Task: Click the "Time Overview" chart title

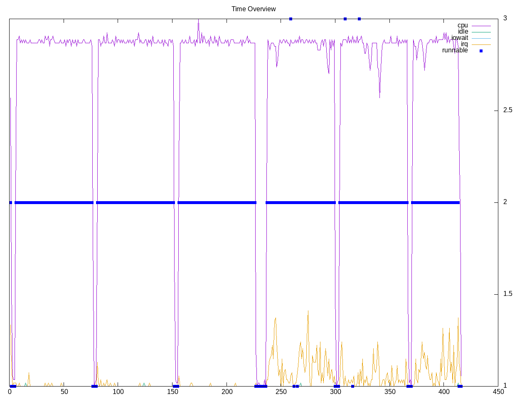Action: click(253, 9)
